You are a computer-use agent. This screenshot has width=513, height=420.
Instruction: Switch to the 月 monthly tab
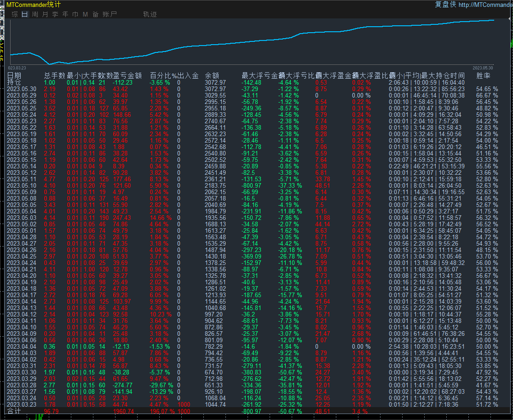pyautogui.click(x=45, y=14)
